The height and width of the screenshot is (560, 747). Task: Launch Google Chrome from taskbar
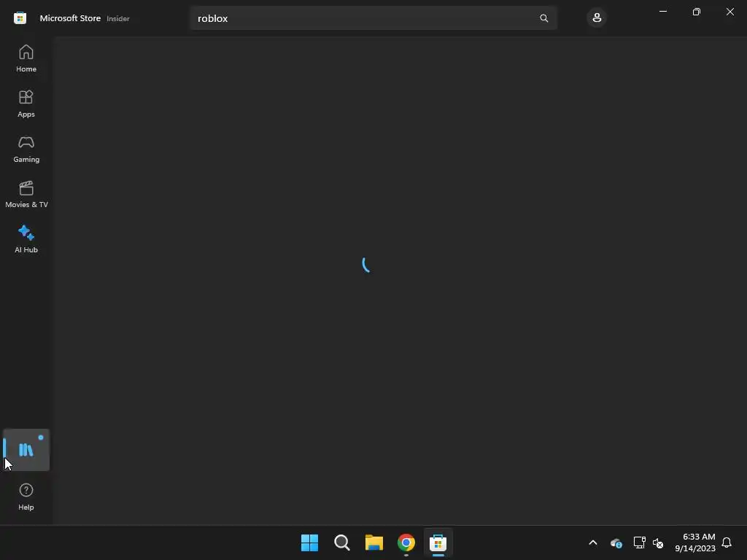click(406, 542)
